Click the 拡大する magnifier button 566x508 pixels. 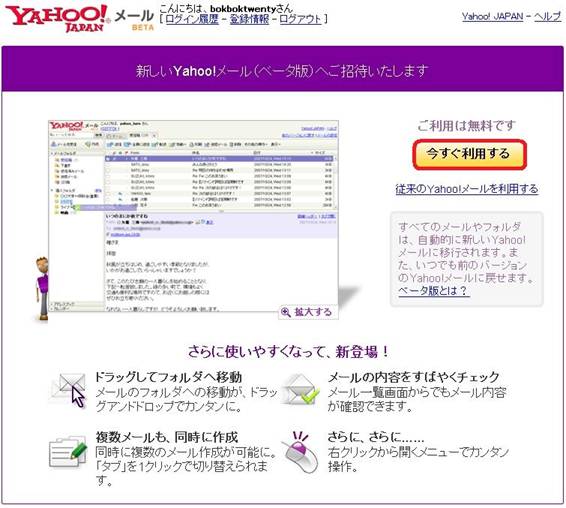tap(309, 312)
